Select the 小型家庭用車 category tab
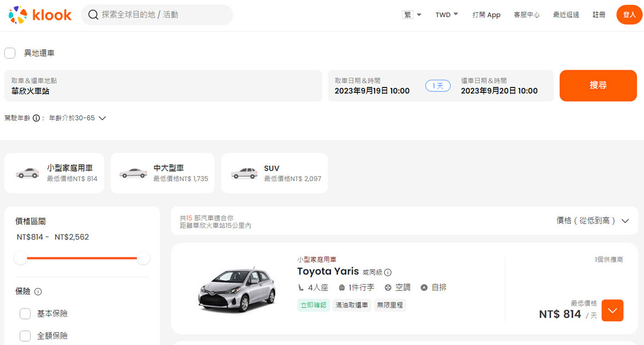This screenshot has height=345, width=644. click(55, 173)
